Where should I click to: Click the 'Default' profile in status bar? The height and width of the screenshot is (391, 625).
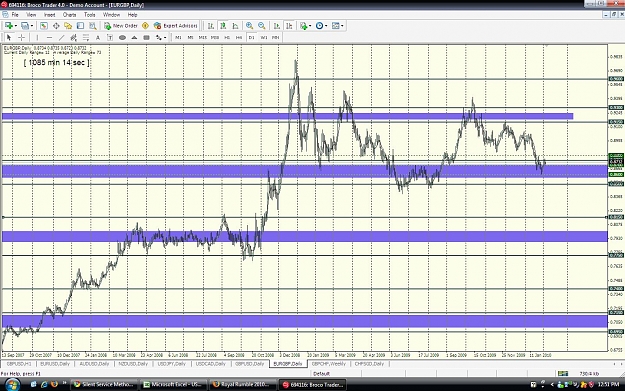(x=321, y=373)
